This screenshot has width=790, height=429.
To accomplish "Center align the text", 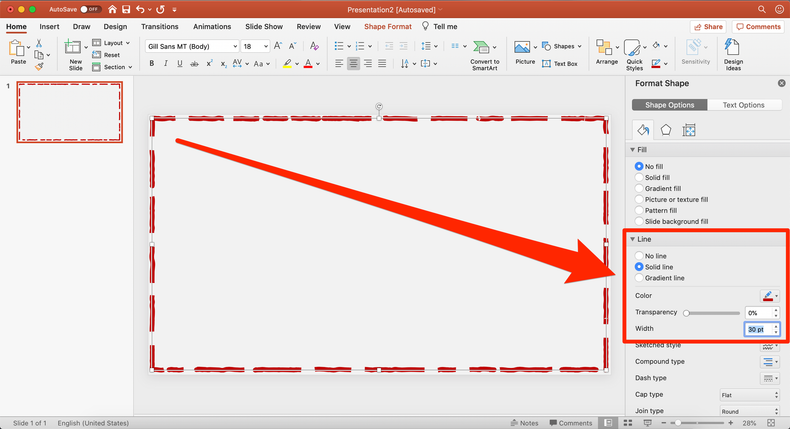I will [x=353, y=64].
